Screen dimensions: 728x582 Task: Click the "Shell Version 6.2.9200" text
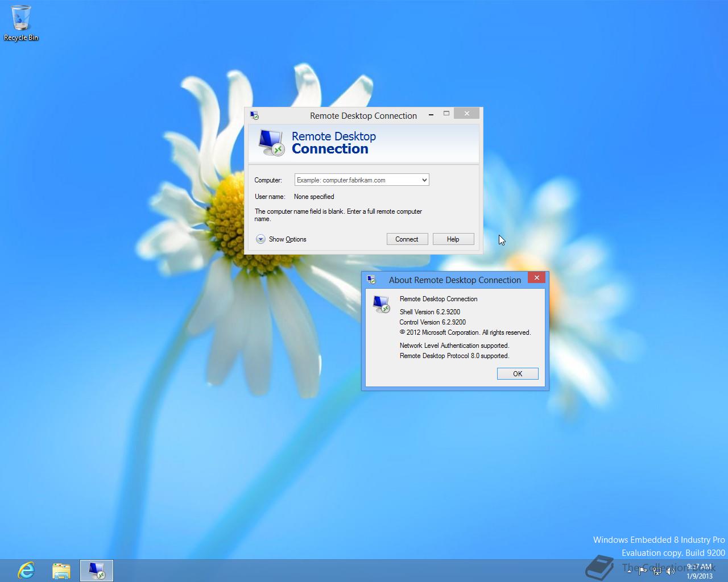click(429, 312)
